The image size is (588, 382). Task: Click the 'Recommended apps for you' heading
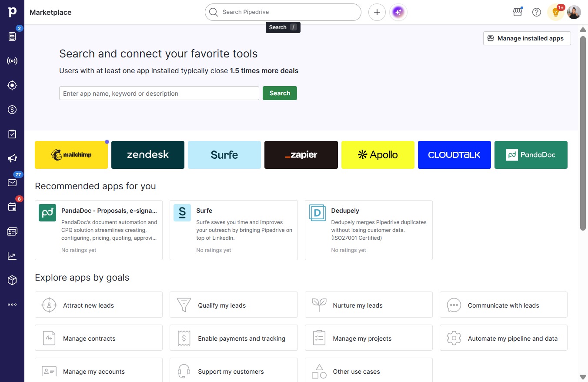point(95,186)
